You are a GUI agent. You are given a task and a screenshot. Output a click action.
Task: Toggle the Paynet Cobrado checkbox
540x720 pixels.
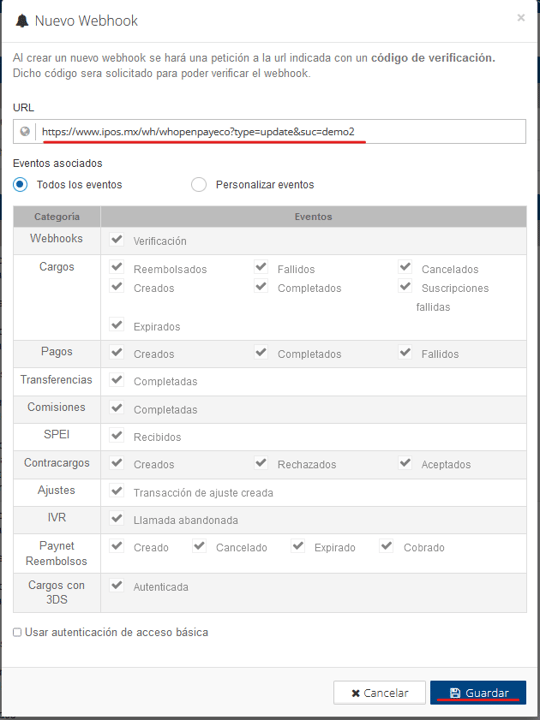coord(386,546)
